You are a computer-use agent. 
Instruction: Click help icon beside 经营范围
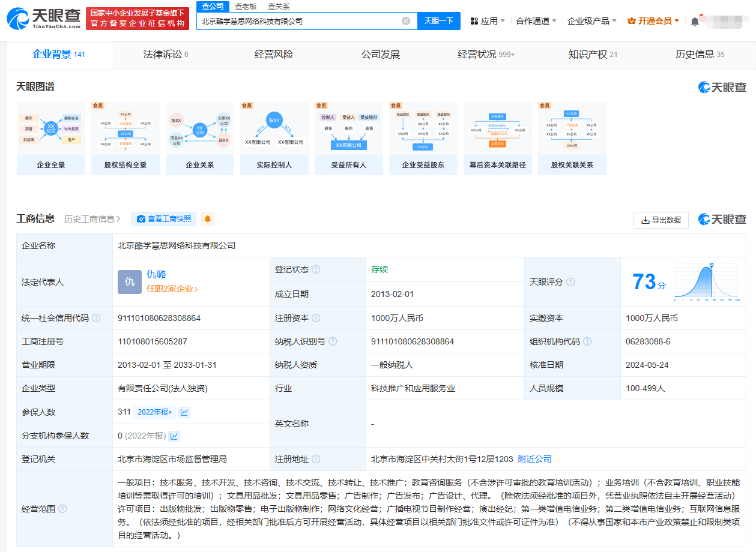tap(62, 509)
